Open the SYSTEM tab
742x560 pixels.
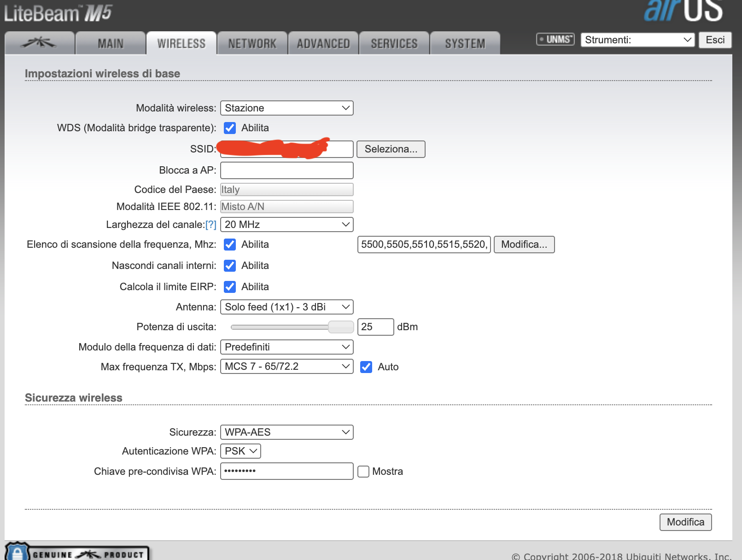click(x=465, y=43)
